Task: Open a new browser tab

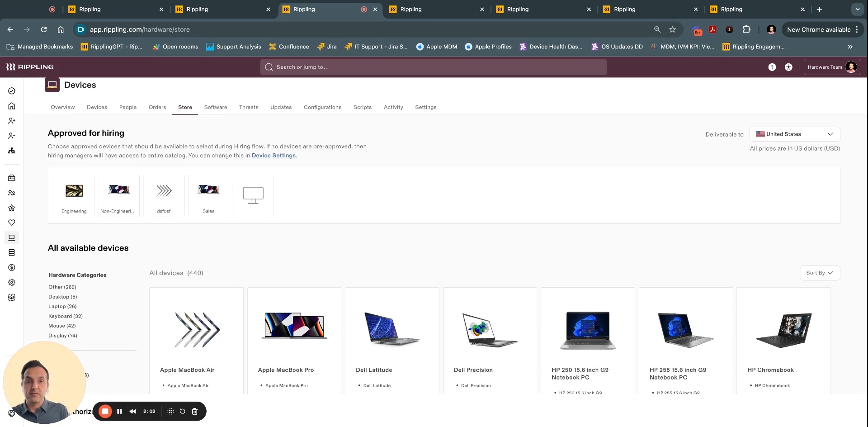Action: [x=820, y=9]
